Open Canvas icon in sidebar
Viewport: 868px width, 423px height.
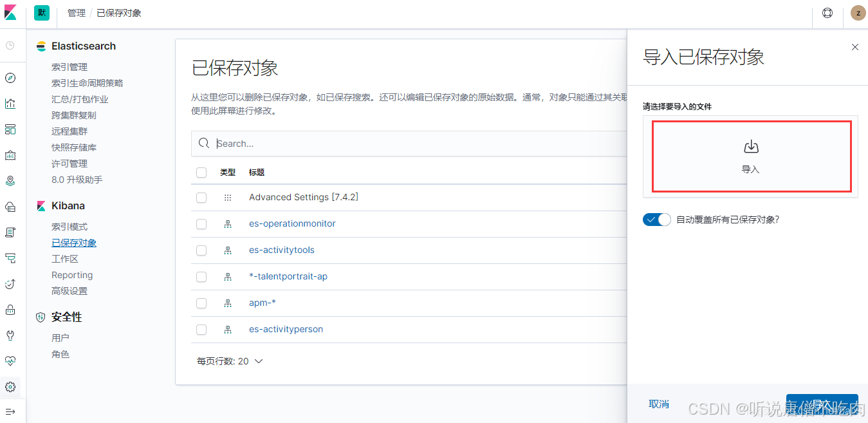pos(10,155)
